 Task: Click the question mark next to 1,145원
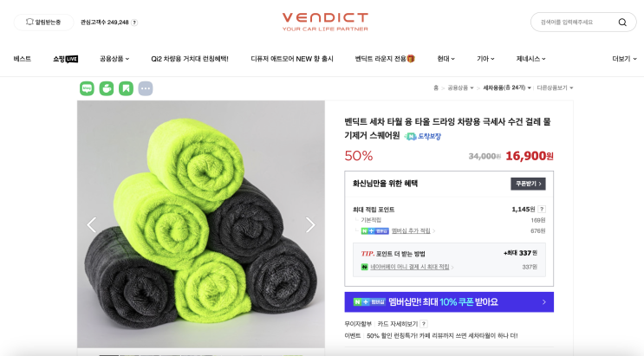click(x=542, y=209)
